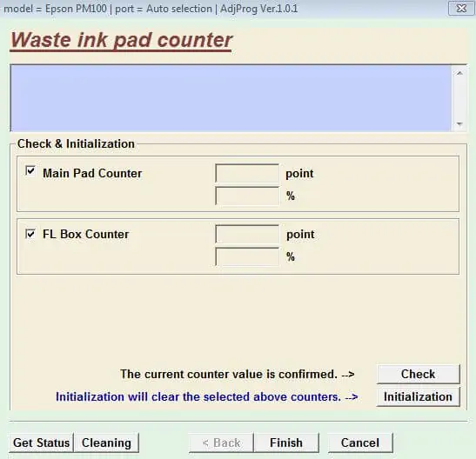Click the 'FL Box Counter' label text
Image resolution: width=476 pixels, height=459 pixels.
point(86,234)
